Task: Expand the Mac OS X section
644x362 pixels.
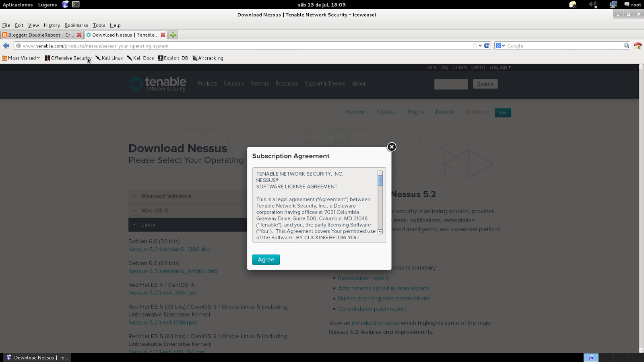Action: pyautogui.click(x=188, y=210)
